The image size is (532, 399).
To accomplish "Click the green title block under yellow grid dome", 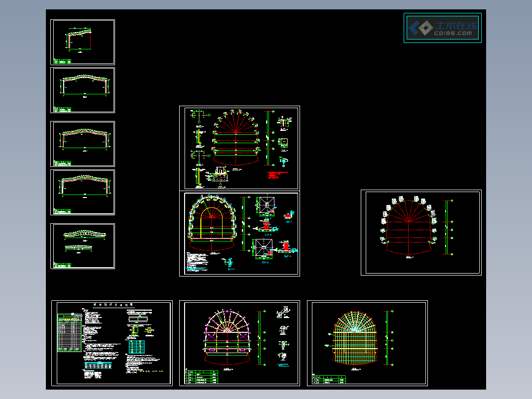I will pyautogui.click(x=329, y=379).
